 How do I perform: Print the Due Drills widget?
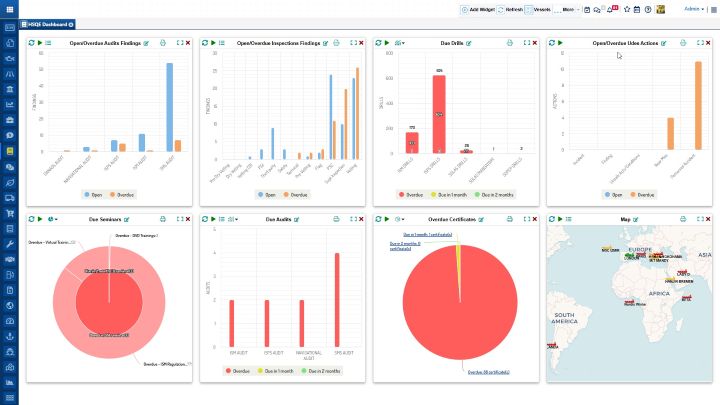click(x=508, y=43)
